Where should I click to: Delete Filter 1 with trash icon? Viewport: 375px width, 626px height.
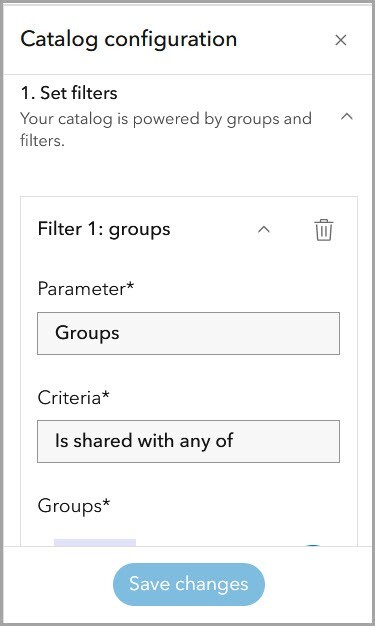coord(323,230)
